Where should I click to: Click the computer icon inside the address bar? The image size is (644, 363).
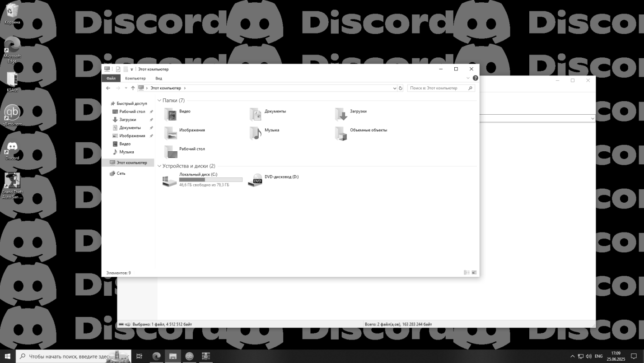pyautogui.click(x=141, y=88)
